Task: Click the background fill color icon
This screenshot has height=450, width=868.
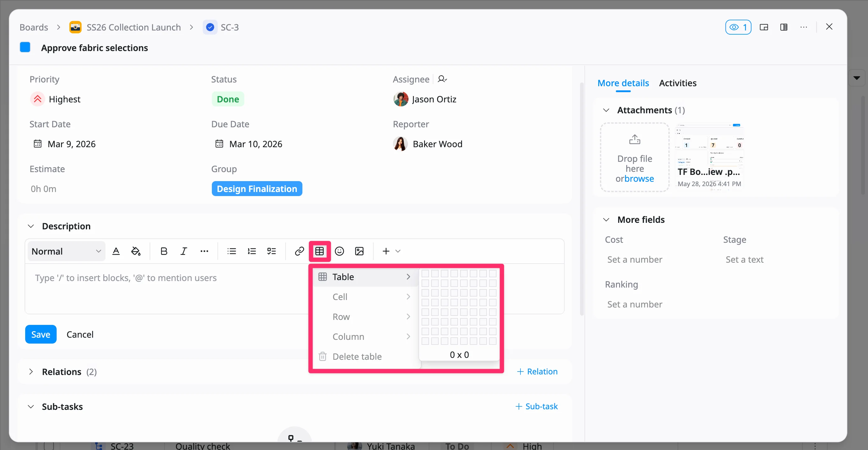Action: point(136,251)
